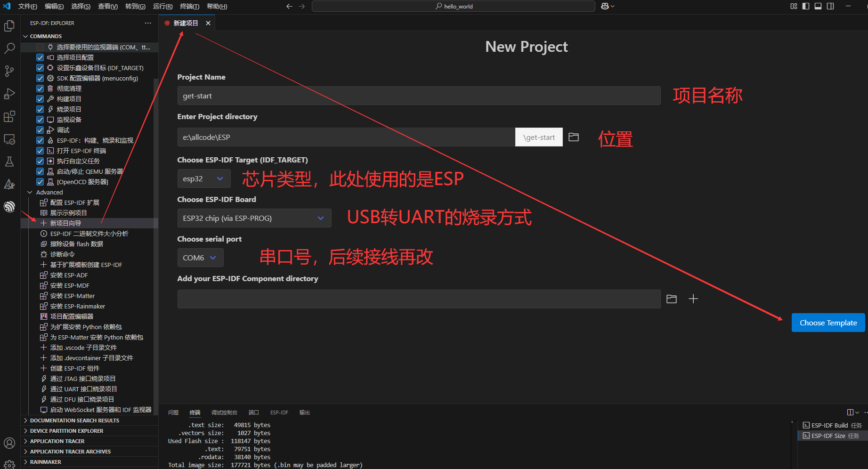Toggle checkbox for 选择项目配置
The image size is (868, 469).
[x=40, y=57]
